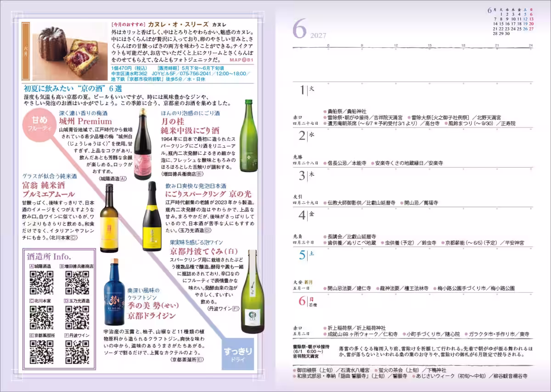Open the 玉乃光酒造 QR code labeled D
The height and width of the screenshot is (392, 551).
(x=77, y=317)
